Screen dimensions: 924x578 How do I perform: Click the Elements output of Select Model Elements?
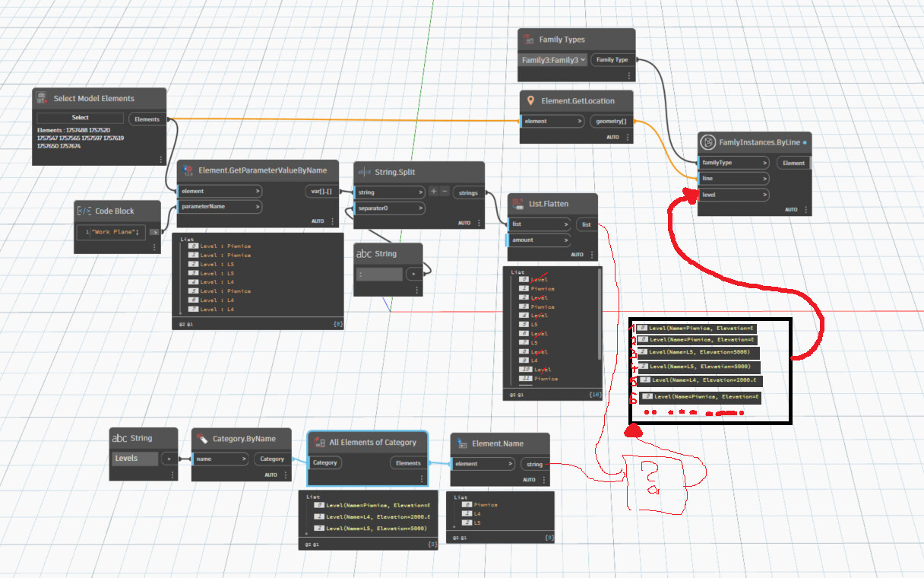(147, 119)
